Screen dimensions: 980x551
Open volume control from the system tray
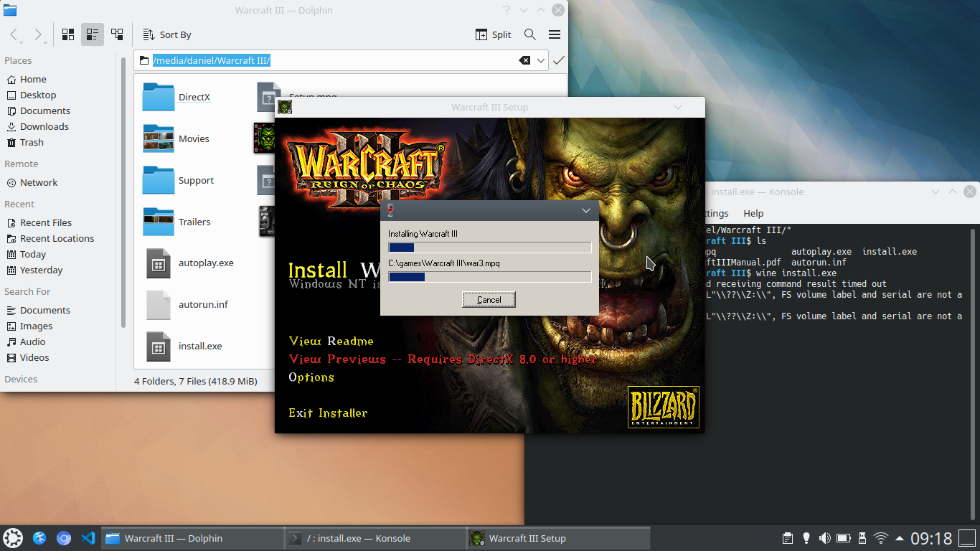tap(824, 537)
